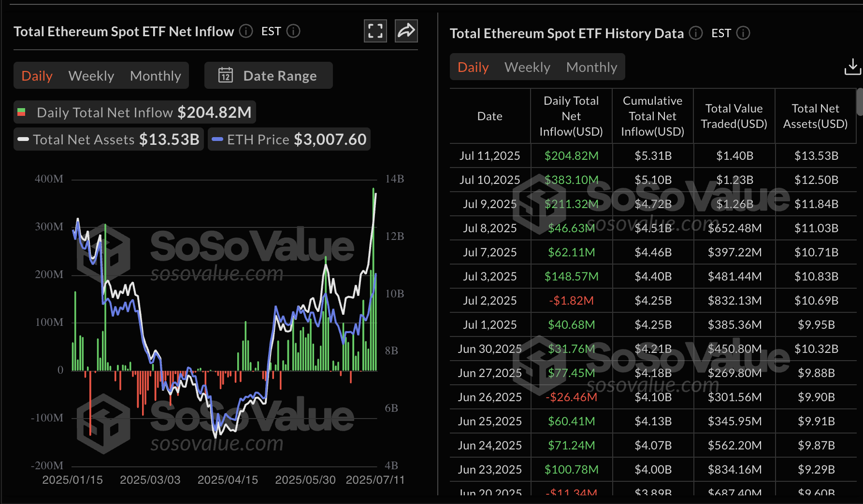Screen dimensions: 863x504
Task: Open the Date Range picker
Action: 269,75
